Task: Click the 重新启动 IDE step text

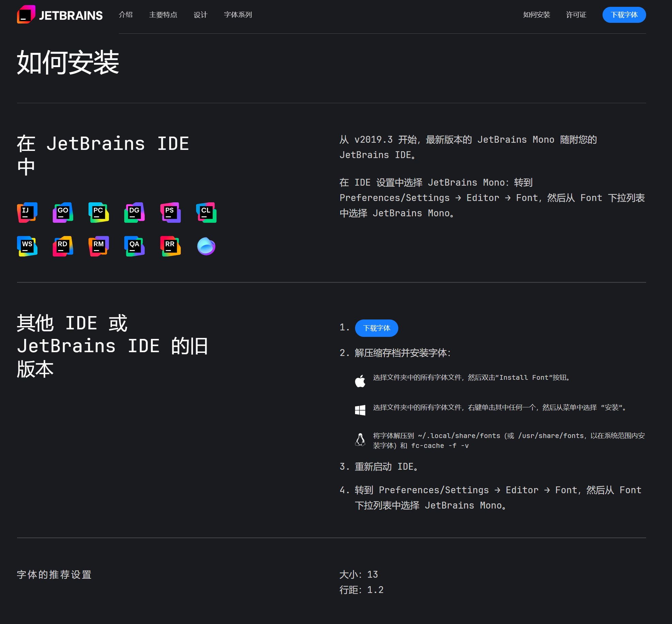Action: coord(386,467)
